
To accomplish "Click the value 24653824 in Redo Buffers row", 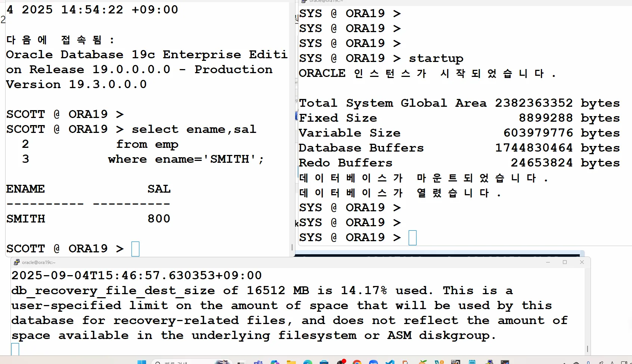I will tap(542, 163).
